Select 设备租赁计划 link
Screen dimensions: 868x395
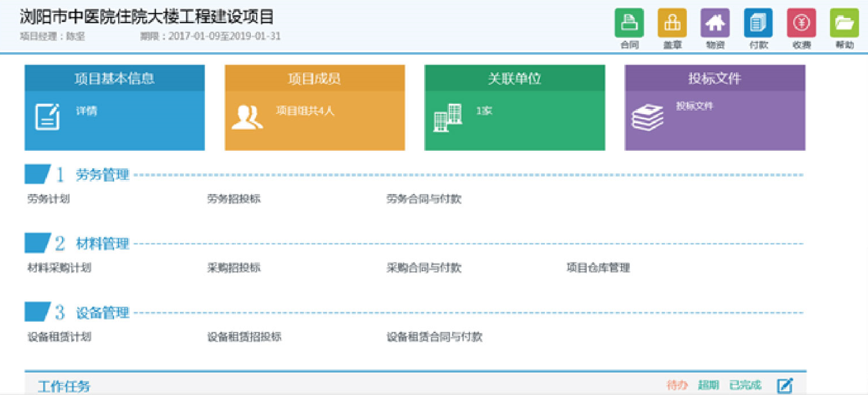pos(59,337)
